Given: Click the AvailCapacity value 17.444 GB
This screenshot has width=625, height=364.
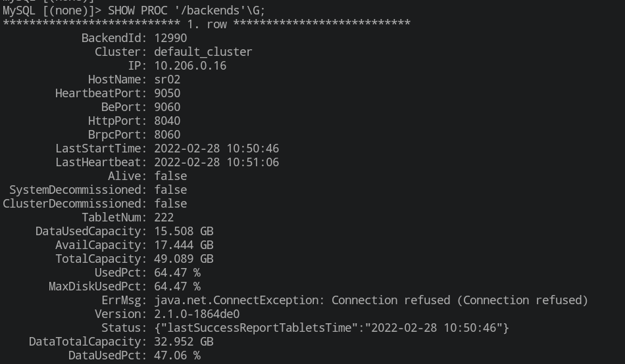Looking at the screenshot, I should [184, 245].
